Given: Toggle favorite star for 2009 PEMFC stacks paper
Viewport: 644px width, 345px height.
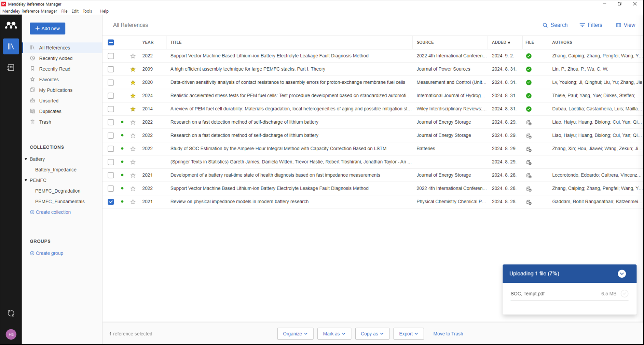Looking at the screenshot, I should click(x=133, y=69).
